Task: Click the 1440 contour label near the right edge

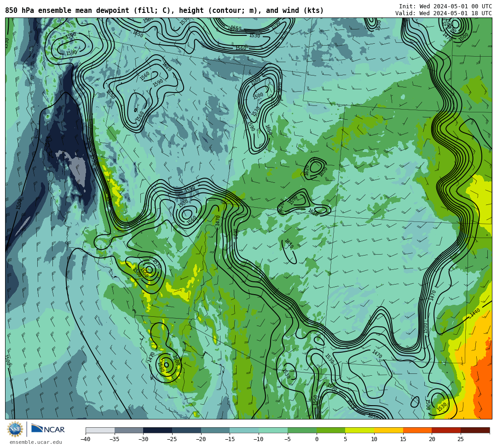Action: coord(475,313)
